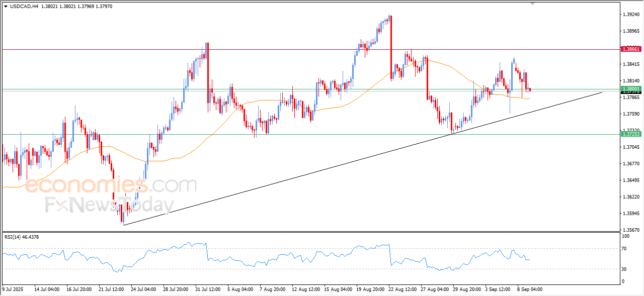Click the 16 Jul 20:00 time label
The width and height of the screenshot is (644, 296).
[x=79, y=289]
